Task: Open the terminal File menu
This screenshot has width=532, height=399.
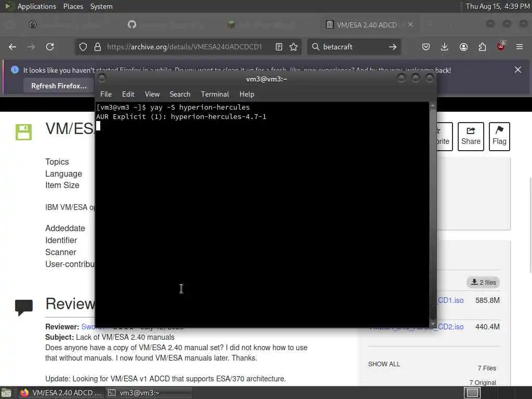Action: (106, 95)
